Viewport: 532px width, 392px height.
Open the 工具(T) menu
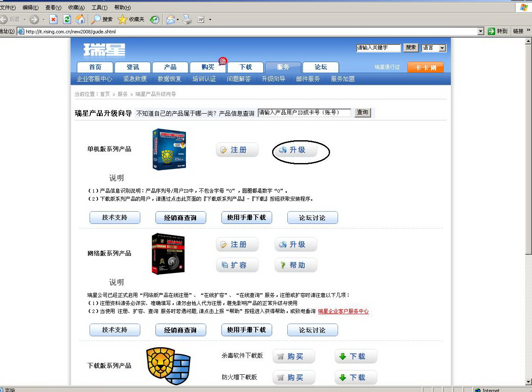(99, 8)
